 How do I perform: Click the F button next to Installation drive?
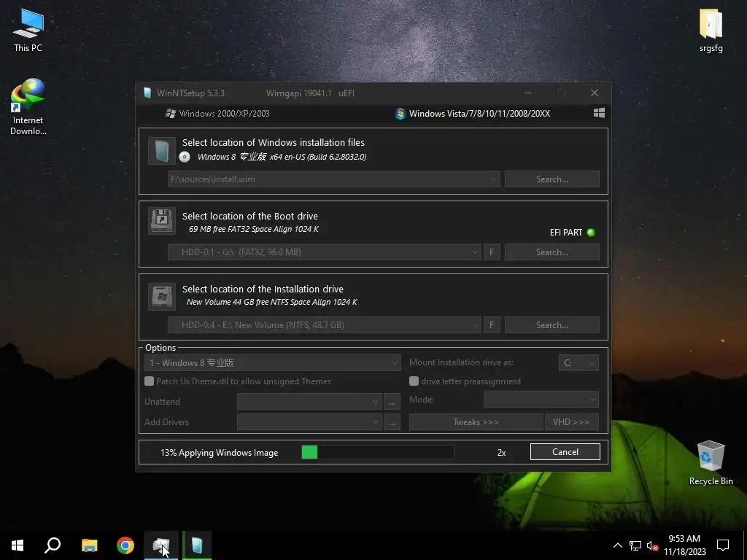click(x=492, y=325)
